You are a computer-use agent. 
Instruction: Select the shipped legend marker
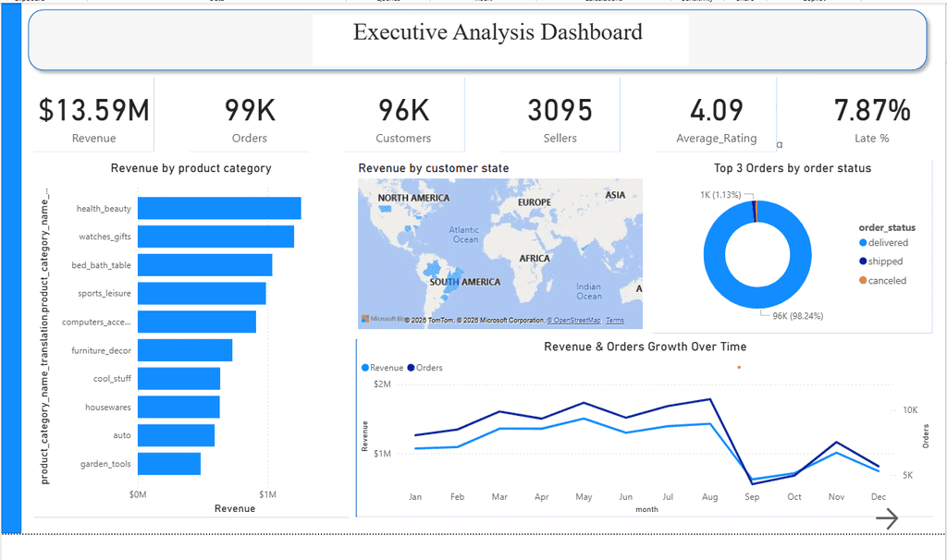863,262
